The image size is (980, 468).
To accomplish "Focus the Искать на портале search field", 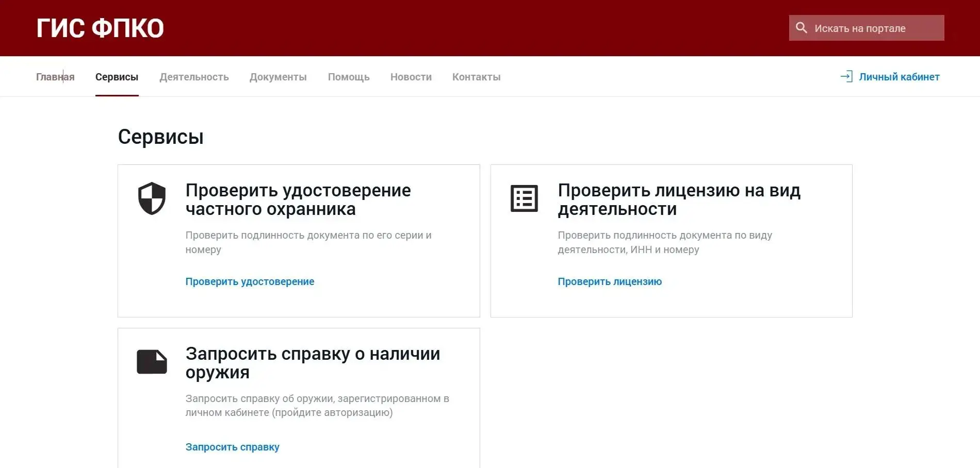I will click(867, 28).
